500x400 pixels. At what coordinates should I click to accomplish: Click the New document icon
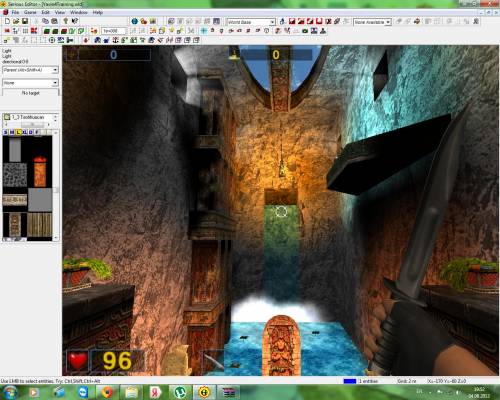tap(7, 21)
